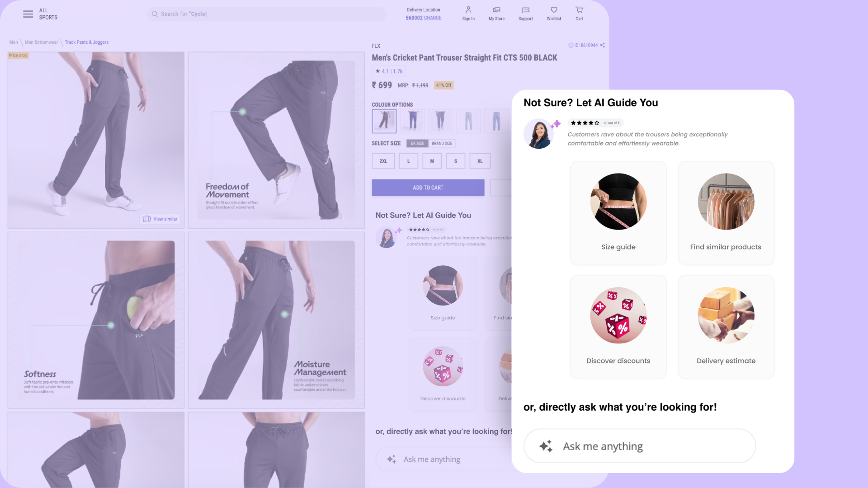Click the Find similar products icon
The width and height of the screenshot is (868, 488).
pyautogui.click(x=726, y=202)
